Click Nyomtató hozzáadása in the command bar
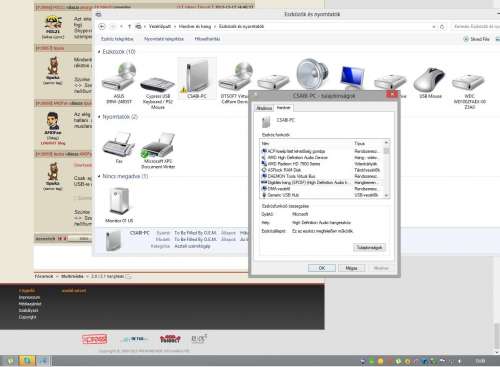 [164, 39]
